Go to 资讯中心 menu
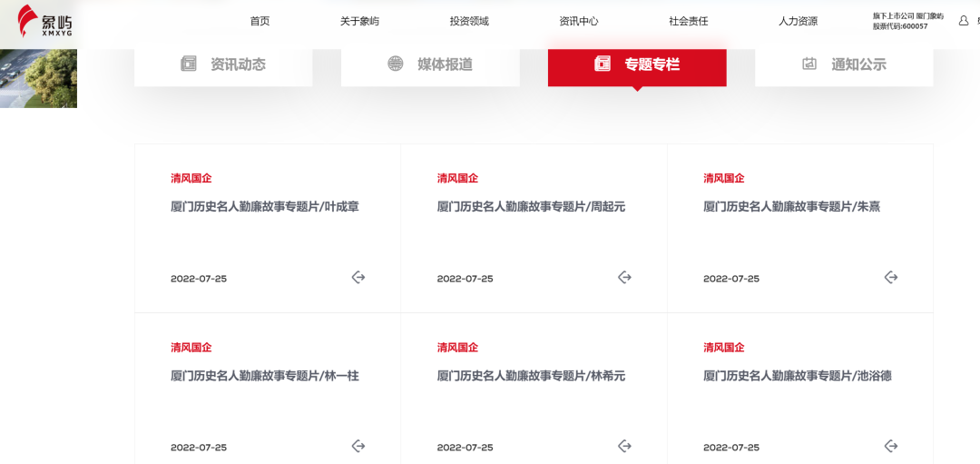980x464 pixels. [x=579, y=21]
